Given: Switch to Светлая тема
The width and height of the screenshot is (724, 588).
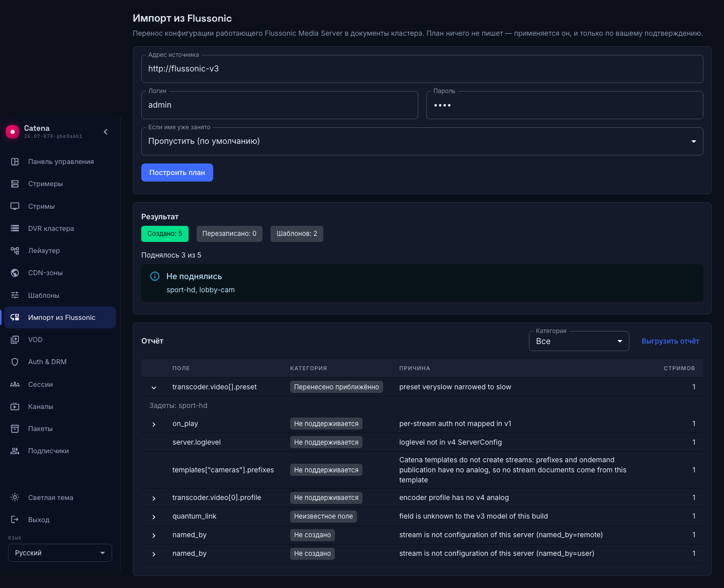Looking at the screenshot, I should coord(60,497).
